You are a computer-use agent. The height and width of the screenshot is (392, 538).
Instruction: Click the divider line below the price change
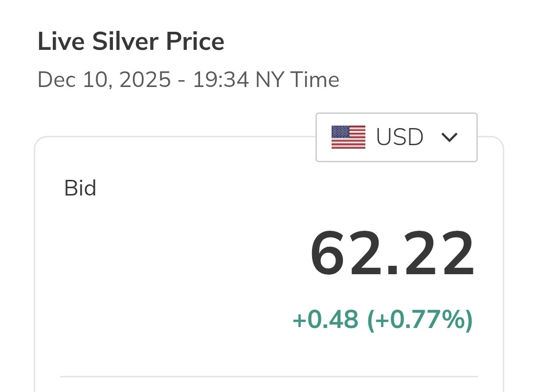tap(269, 376)
